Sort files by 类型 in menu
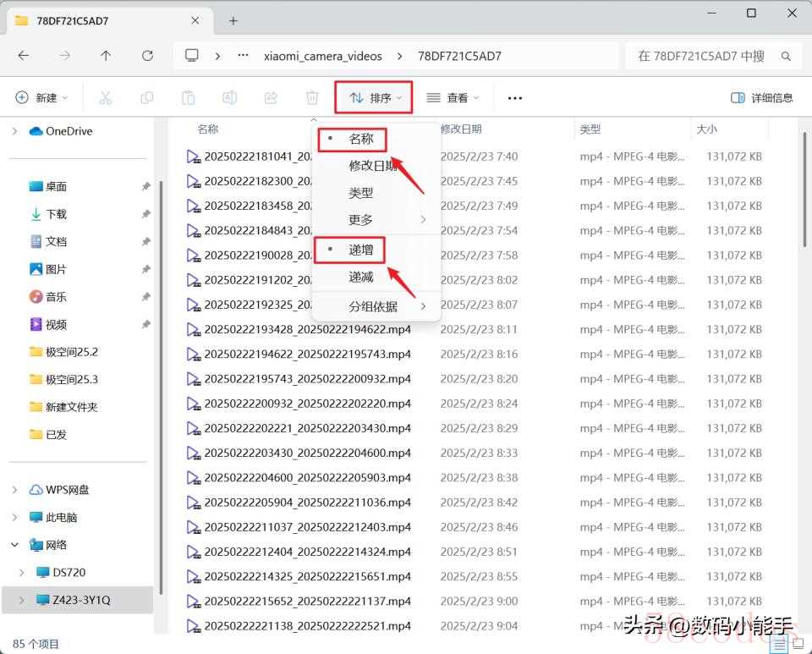This screenshot has height=654, width=812. click(x=361, y=193)
